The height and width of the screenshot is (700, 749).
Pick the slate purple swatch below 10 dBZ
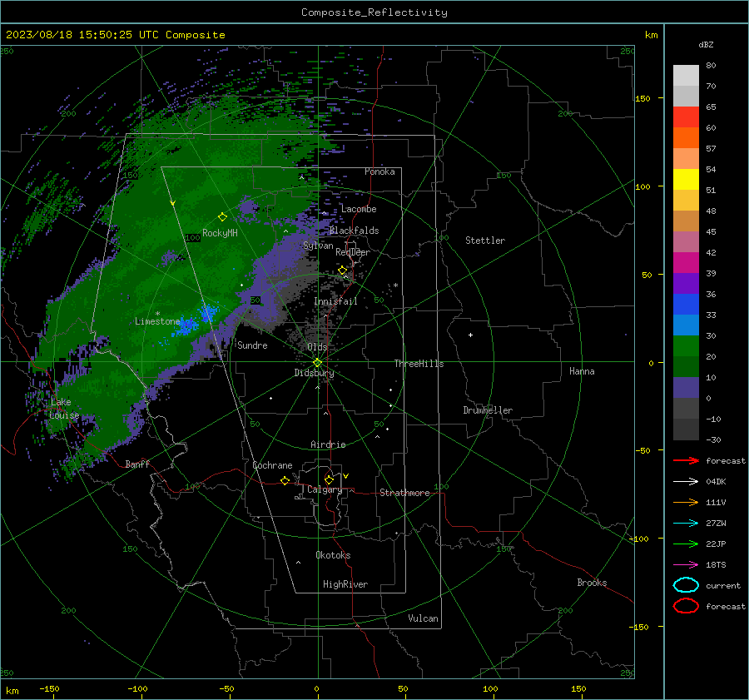686,388
